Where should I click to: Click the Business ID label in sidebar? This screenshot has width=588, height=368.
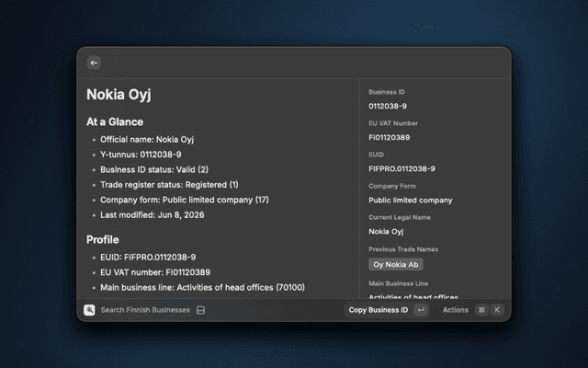tap(387, 92)
